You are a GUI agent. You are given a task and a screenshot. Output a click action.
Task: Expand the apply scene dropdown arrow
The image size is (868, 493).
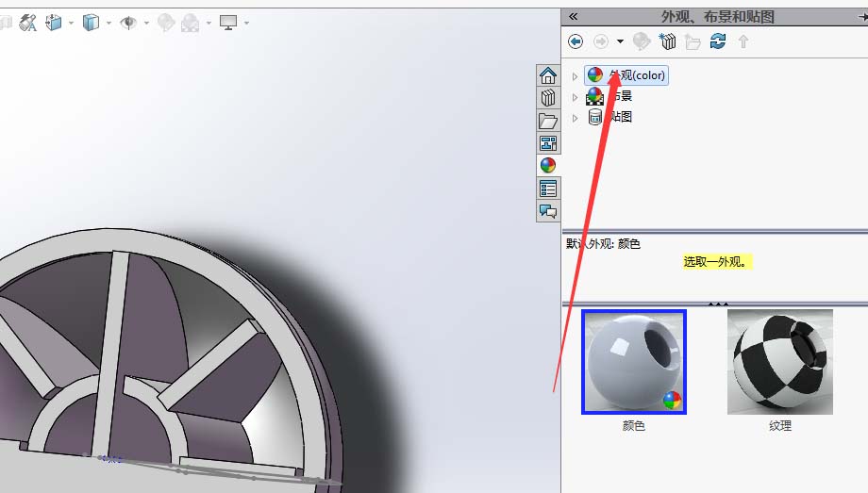tap(209, 24)
